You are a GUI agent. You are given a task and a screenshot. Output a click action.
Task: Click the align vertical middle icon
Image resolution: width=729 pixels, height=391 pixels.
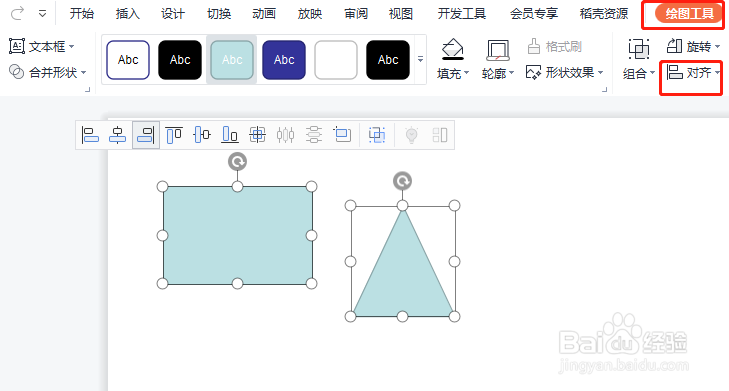(x=202, y=135)
